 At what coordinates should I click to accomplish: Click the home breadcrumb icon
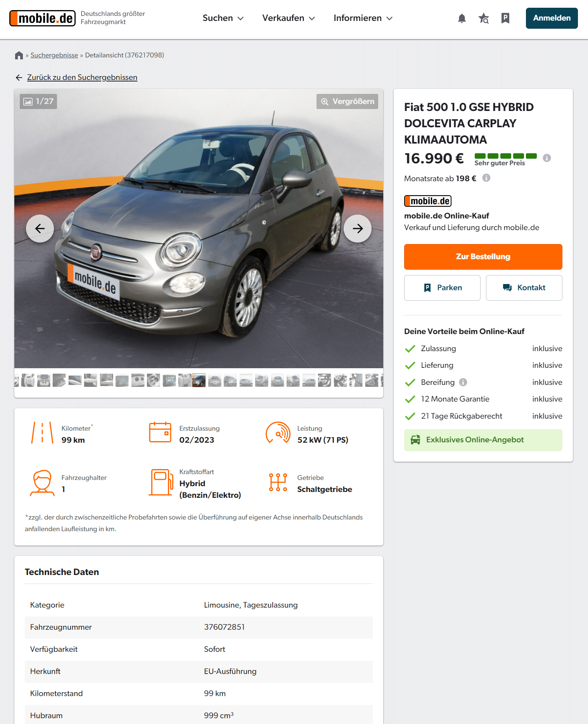pos(19,55)
